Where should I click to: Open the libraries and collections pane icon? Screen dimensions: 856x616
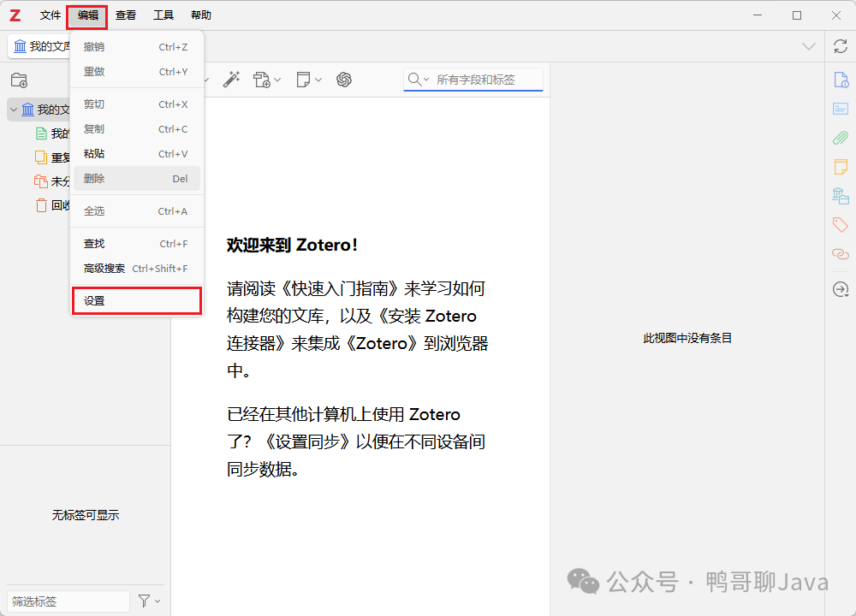coord(841,195)
